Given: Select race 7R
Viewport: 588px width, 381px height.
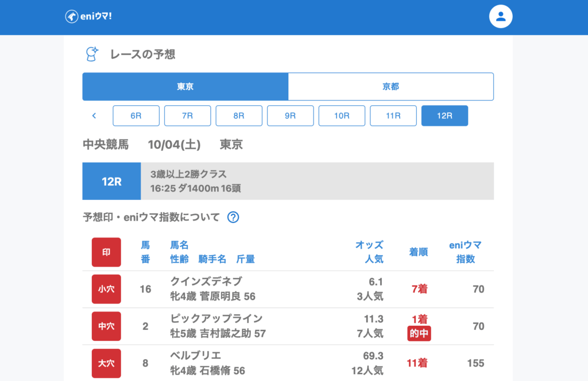Looking at the screenshot, I should (x=187, y=116).
